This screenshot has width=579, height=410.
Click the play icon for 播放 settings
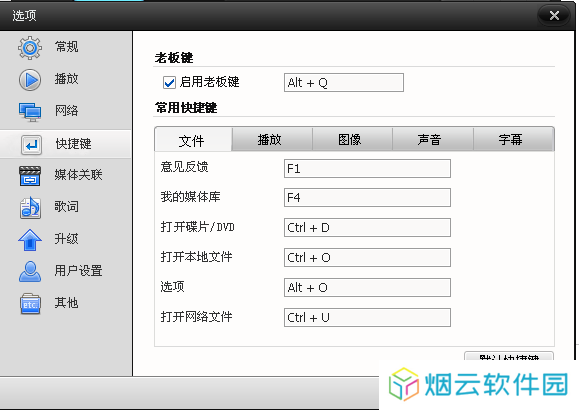(x=30, y=80)
